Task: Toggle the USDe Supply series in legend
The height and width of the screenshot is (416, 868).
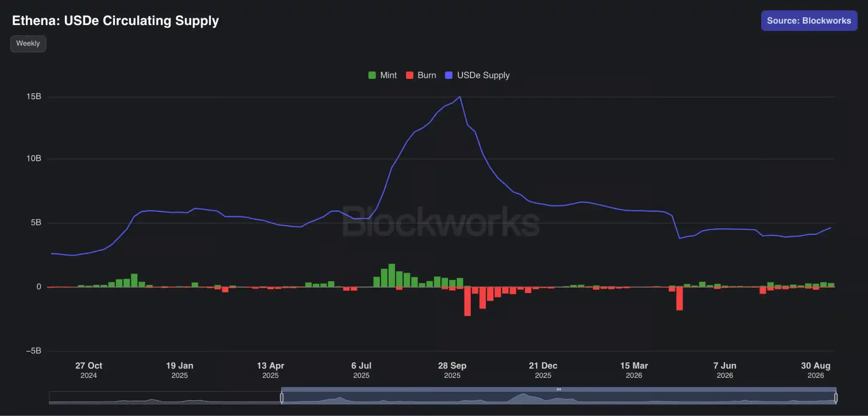Action: pyautogui.click(x=477, y=75)
